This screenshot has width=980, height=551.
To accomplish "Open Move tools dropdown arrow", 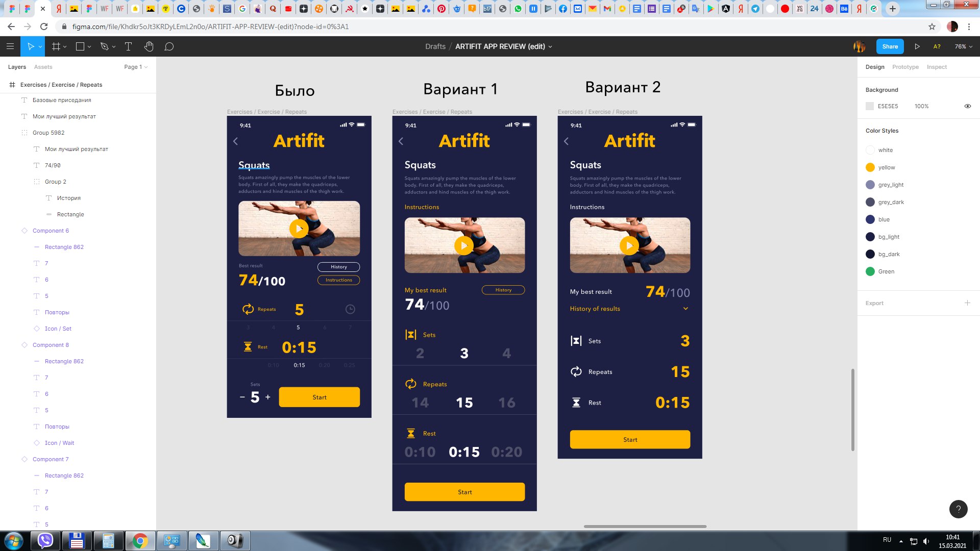I will (x=40, y=47).
